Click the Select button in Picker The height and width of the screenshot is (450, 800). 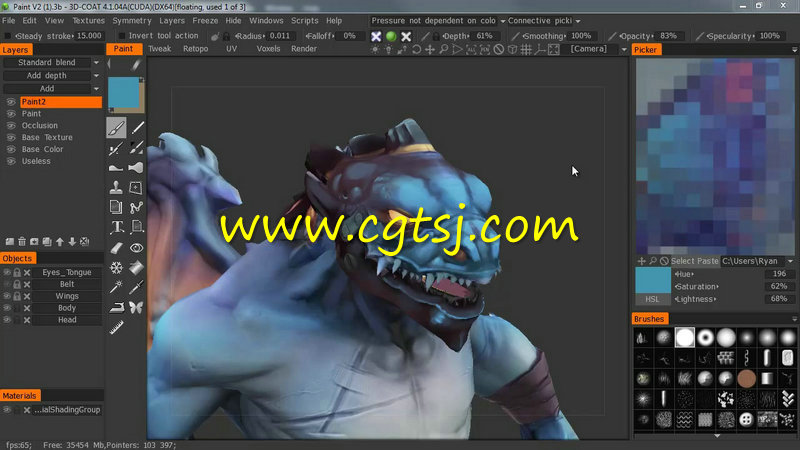pyautogui.click(x=682, y=261)
